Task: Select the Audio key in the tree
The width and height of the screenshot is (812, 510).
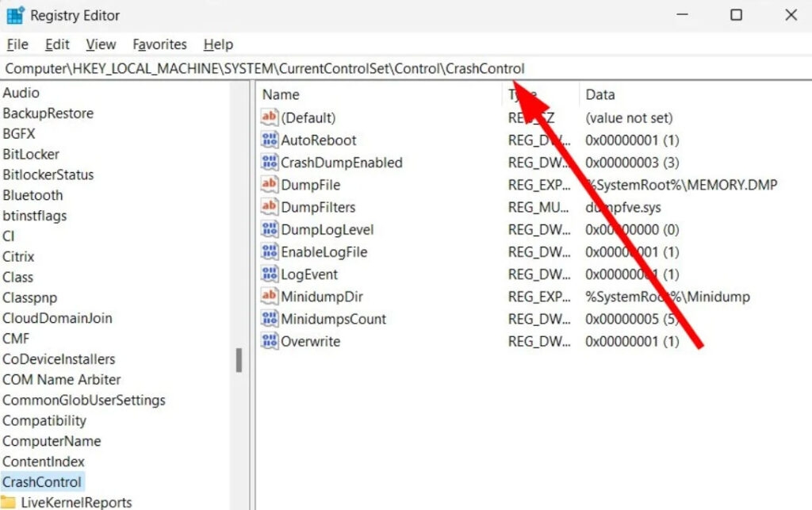Action: tap(21, 93)
